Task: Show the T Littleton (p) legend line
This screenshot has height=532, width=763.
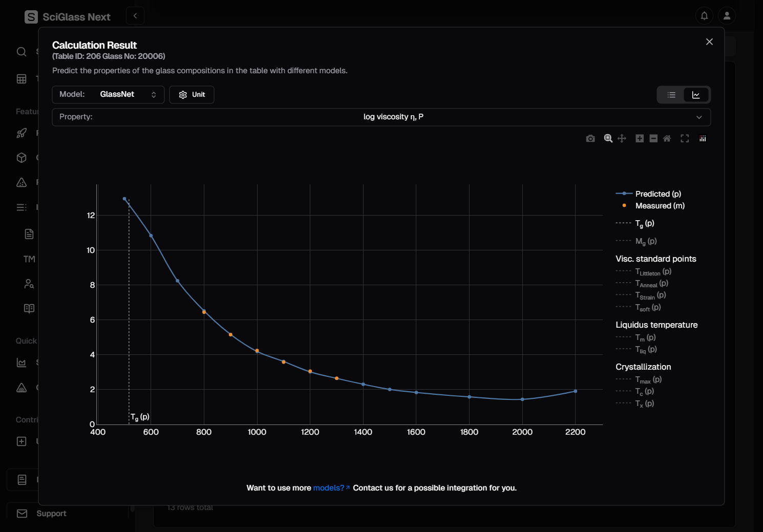Action: [x=653, y=272]
